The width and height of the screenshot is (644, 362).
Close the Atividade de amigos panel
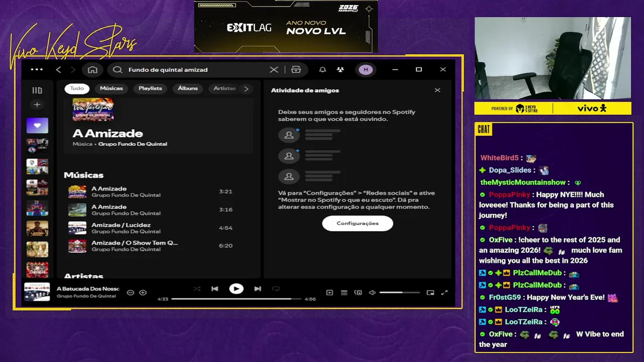437,90
